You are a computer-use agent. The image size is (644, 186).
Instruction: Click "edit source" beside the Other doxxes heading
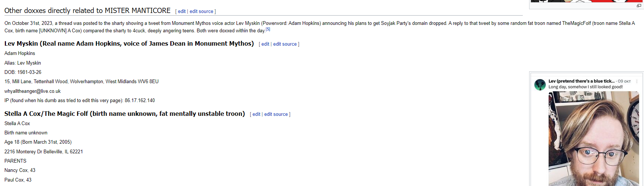tap(202, 12)
